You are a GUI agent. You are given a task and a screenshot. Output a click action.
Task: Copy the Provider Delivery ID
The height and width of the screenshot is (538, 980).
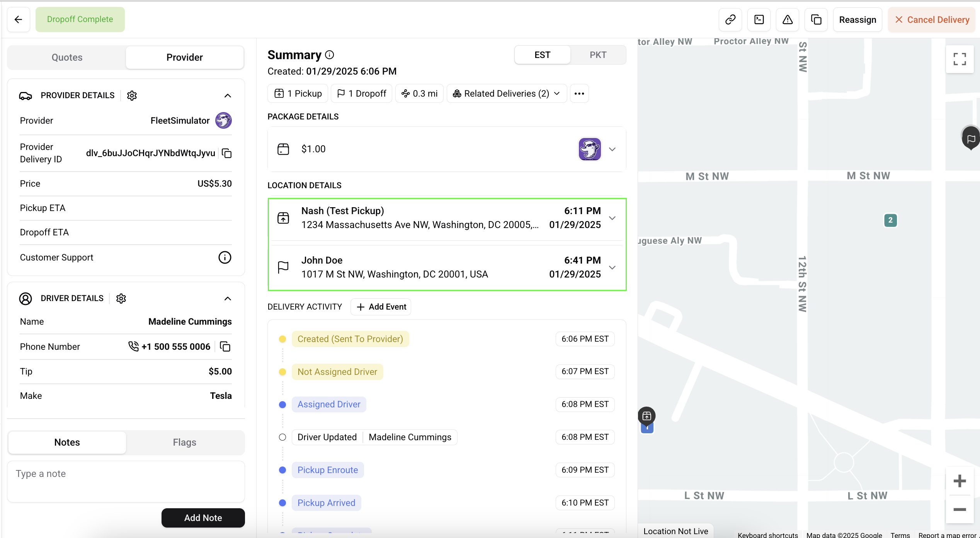pyautogui.click(x=227, y=153)
